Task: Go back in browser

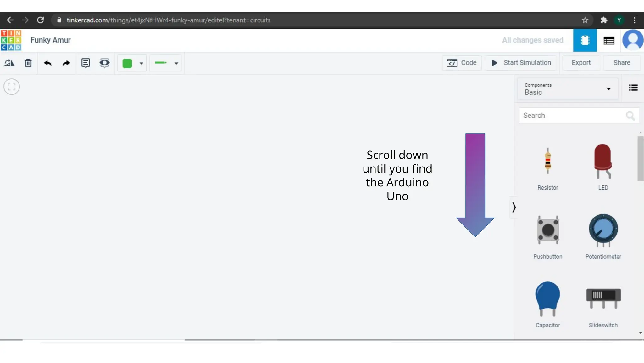Action: (10, 20)
